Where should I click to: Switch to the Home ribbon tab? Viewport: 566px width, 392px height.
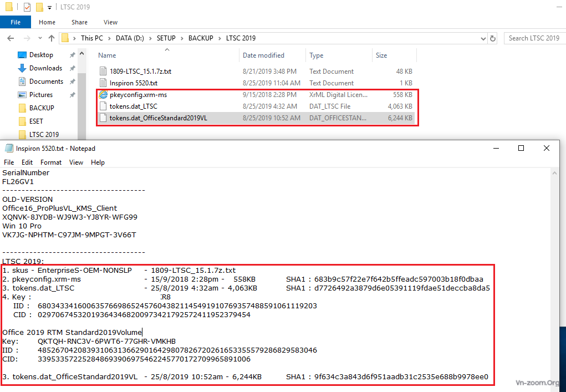47,22
